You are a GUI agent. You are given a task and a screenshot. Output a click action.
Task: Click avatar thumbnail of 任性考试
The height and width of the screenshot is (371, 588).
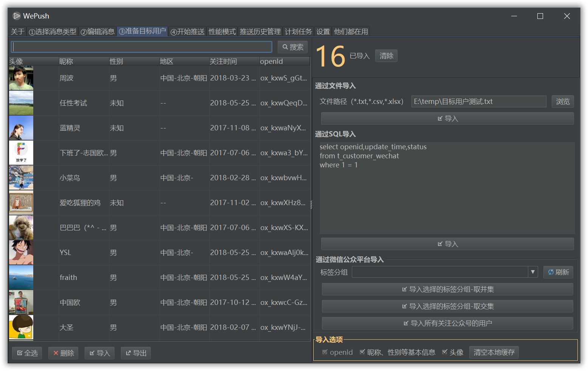click(21, 103)
